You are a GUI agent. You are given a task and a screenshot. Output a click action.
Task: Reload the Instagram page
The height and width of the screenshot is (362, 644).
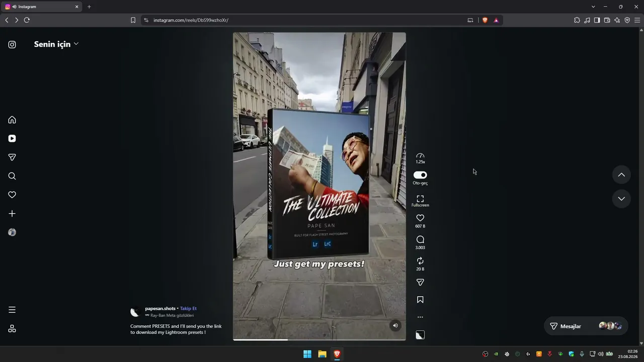(27, 20)
